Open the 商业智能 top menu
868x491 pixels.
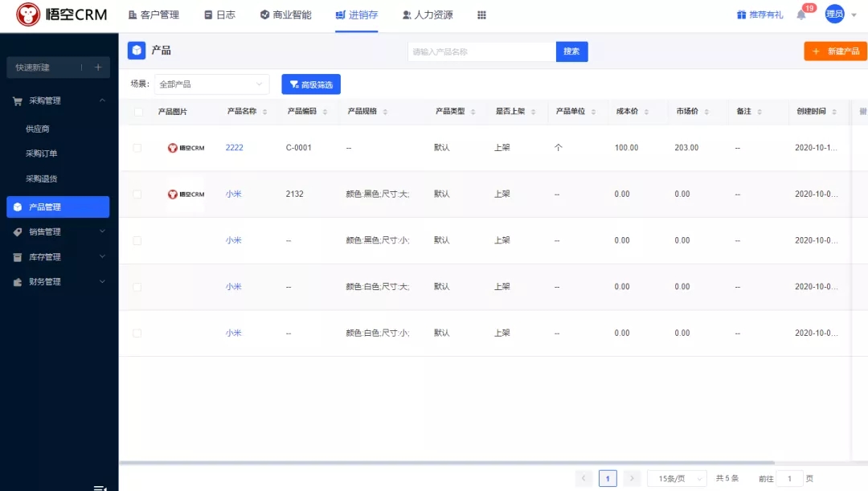coord(285,15)
